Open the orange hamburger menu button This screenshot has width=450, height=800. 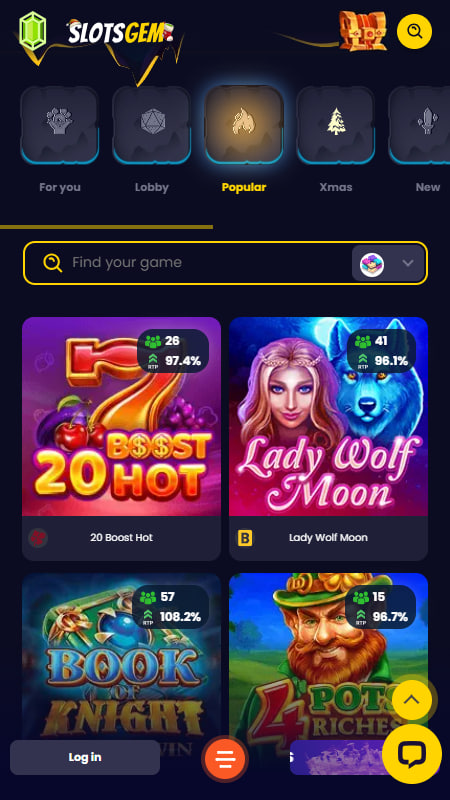click(x=225, y=759)
